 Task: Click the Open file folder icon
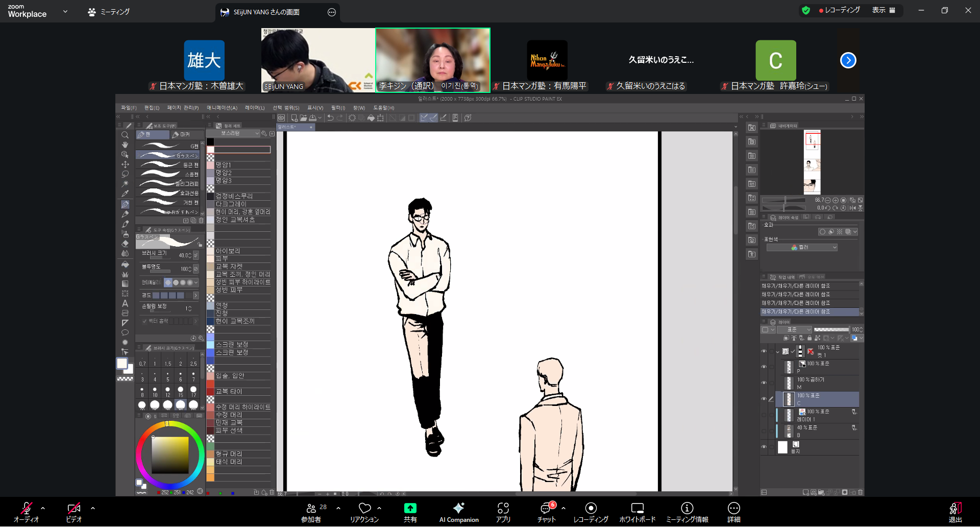point(303,118)
